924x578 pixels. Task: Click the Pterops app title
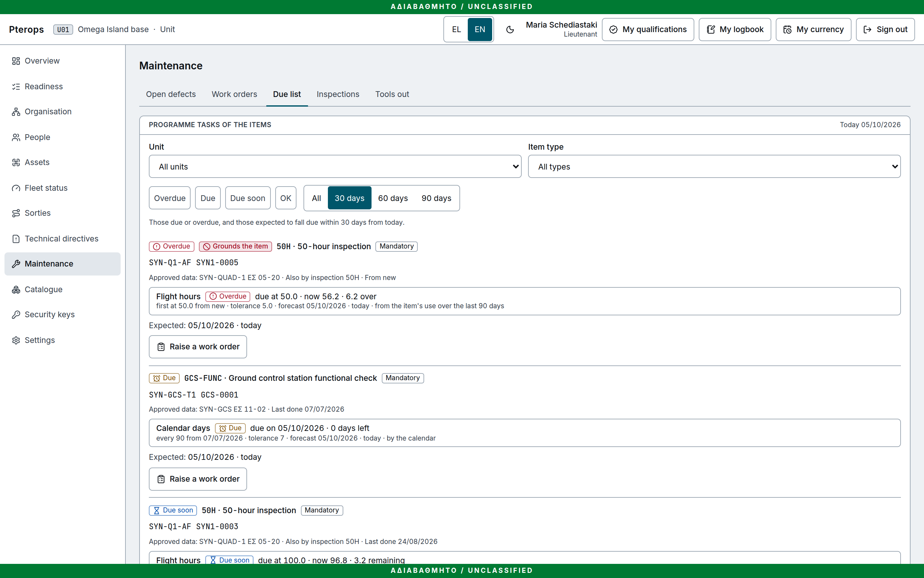pos(26,30)
